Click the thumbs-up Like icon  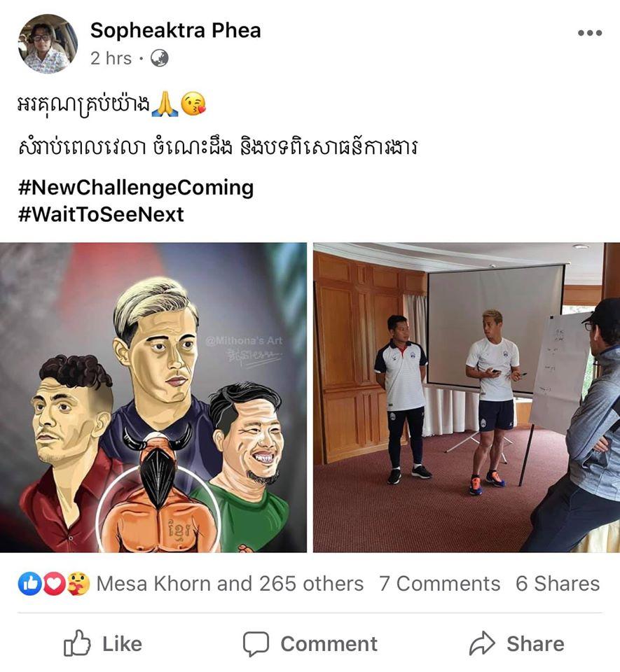pyautogui.click(x=77, y=643)
